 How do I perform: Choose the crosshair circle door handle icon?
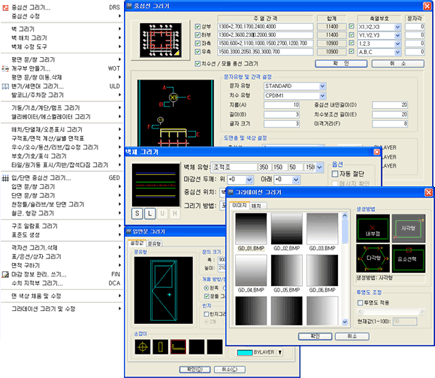[x=143, y=347]
